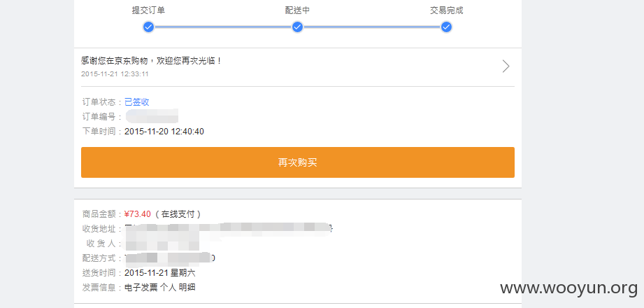The height and width of the screenshot is (308, 644).
Task: Click the progress line between 提交订单 and 配送中
Action: click(x=223, y=27)
